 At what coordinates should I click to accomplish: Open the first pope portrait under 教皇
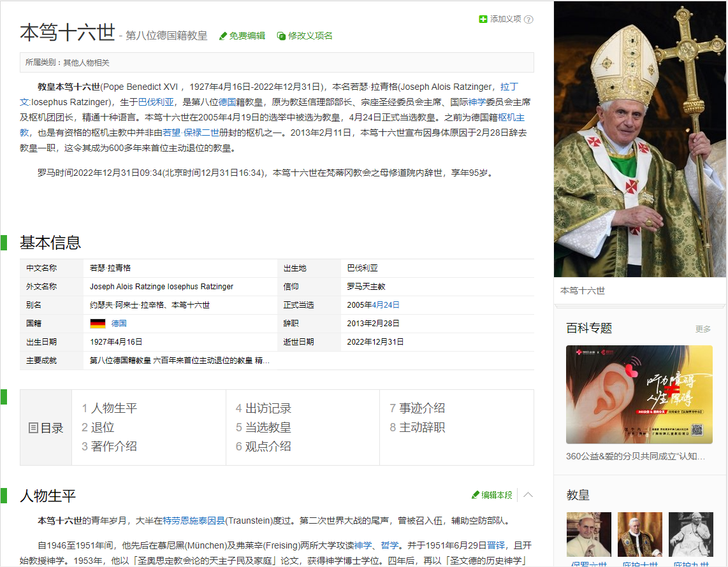click(x=588, y=535)
